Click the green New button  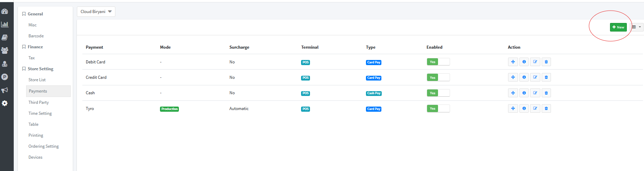pos(618,27)
